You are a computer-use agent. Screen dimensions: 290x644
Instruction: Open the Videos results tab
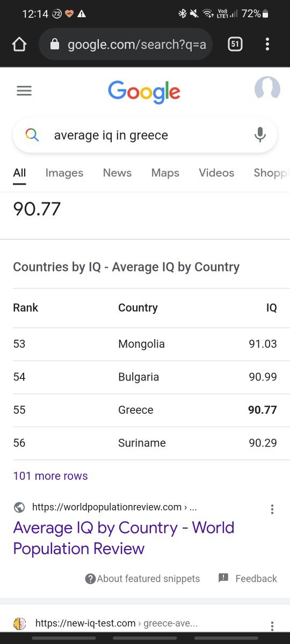(x=216, y=173)
